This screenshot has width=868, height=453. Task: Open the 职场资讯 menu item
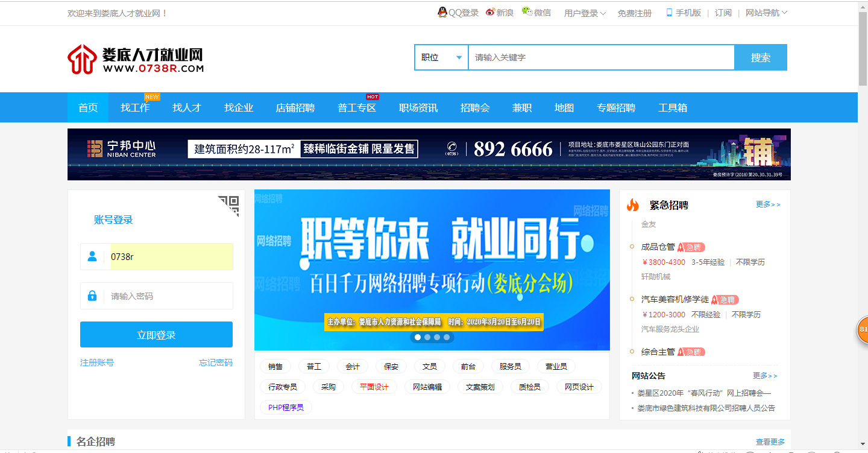point(418,107)
